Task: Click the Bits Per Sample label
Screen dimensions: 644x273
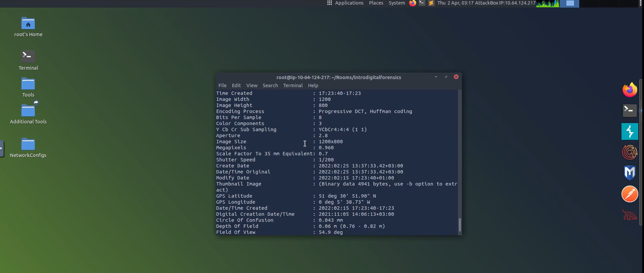Action: (239, 117)
